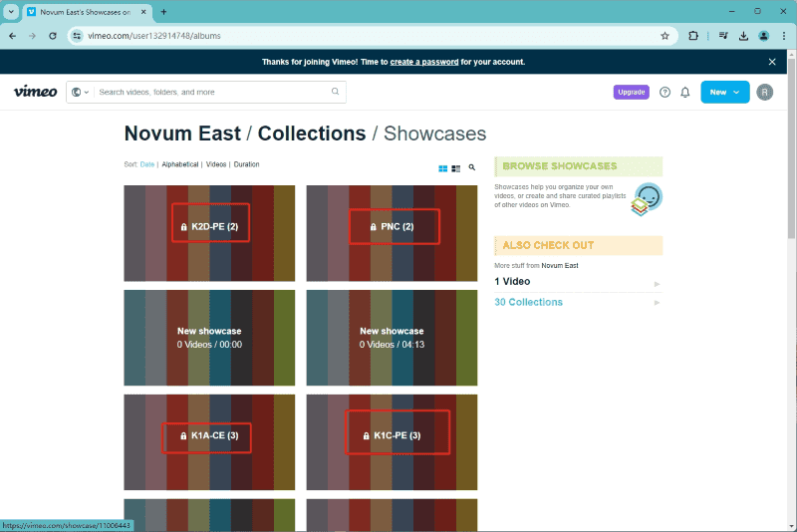
Task: Open the 1 Video link
Action: [x=512, y=282]
